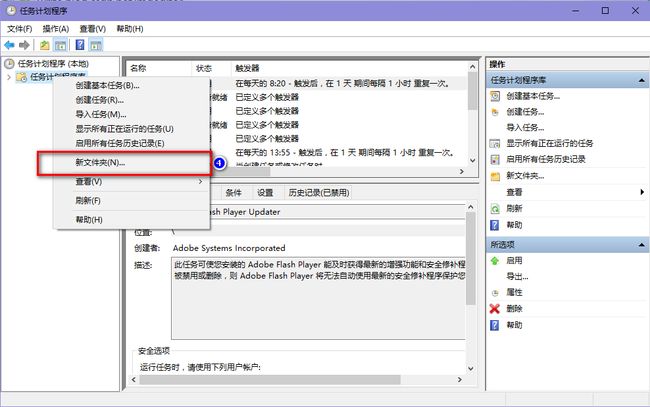Choose 新文件夹(N)... in context menu

[131, 162]
